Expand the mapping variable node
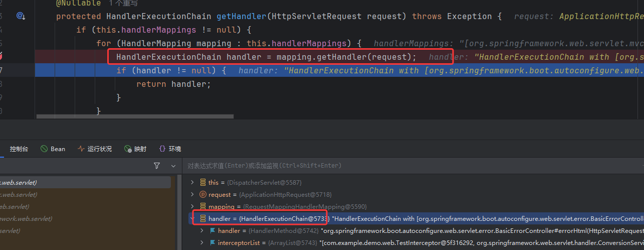This screenshot has height=250, width=644. 192,206
